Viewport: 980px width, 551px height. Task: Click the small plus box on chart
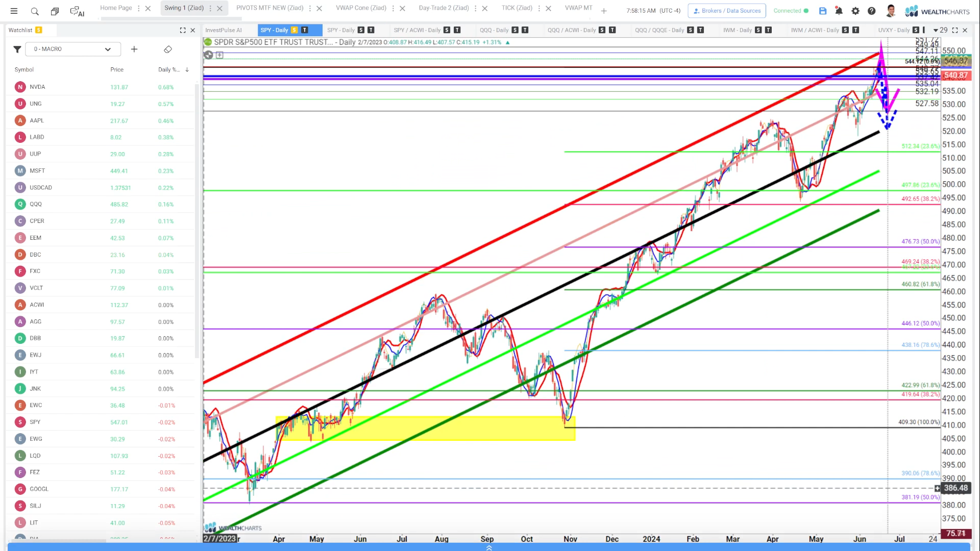coord(219,55)
